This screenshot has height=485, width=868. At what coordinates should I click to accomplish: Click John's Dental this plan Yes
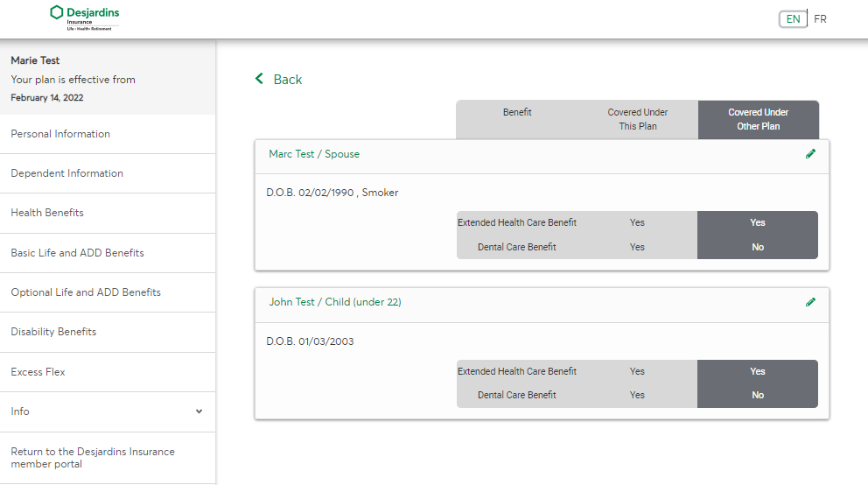[637, 395]
